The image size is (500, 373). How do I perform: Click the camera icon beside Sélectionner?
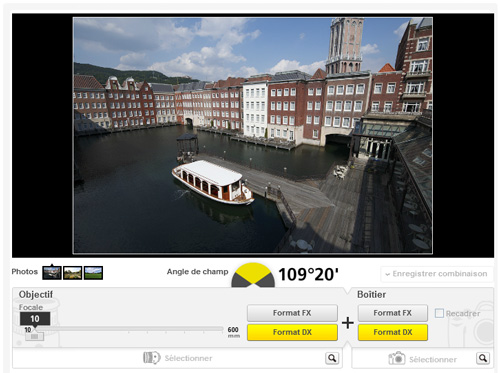pyautogui.click(x=397, y=358)
